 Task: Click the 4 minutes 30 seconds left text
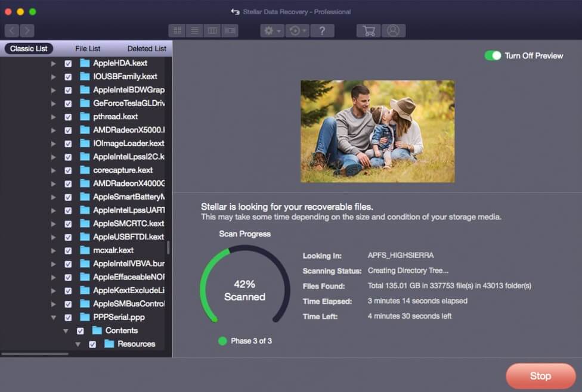coord(410,316)
